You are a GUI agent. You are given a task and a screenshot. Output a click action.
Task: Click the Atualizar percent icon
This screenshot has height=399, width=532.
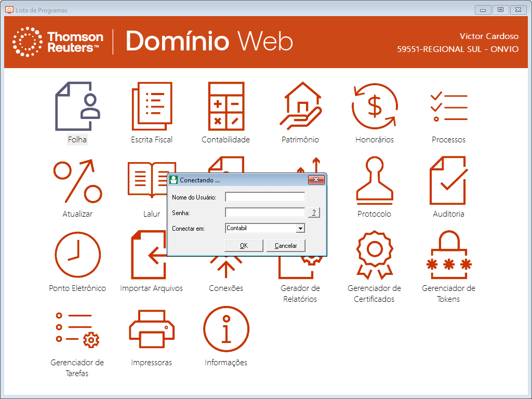tap(77, 181)
